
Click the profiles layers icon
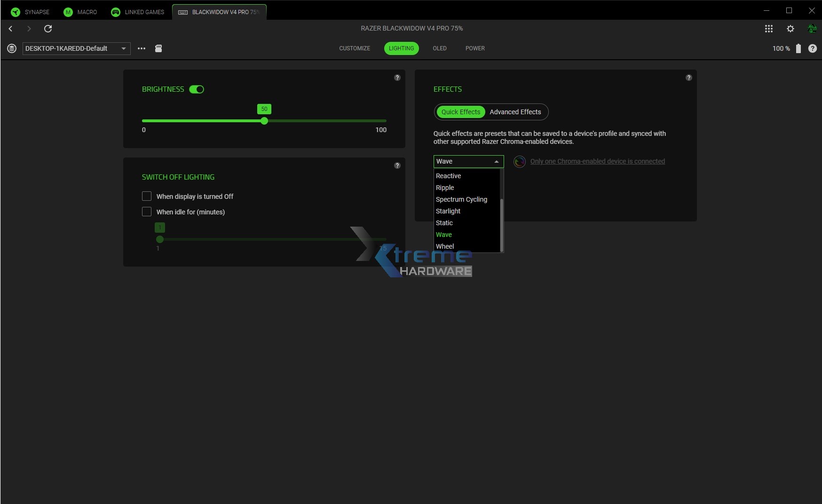pyautogui.click(x=11, y=48)
